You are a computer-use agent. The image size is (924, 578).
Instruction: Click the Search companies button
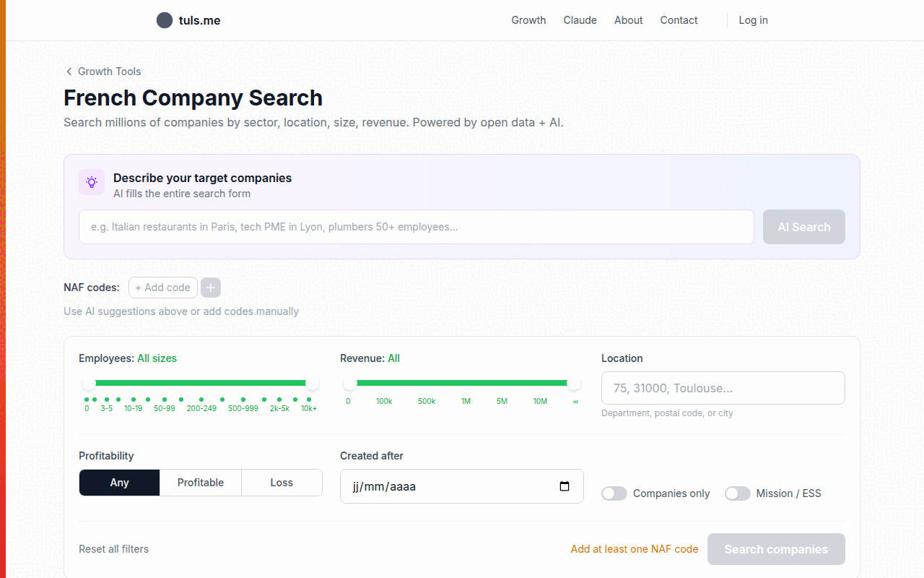pyautogui.click(x=776, y=549)
